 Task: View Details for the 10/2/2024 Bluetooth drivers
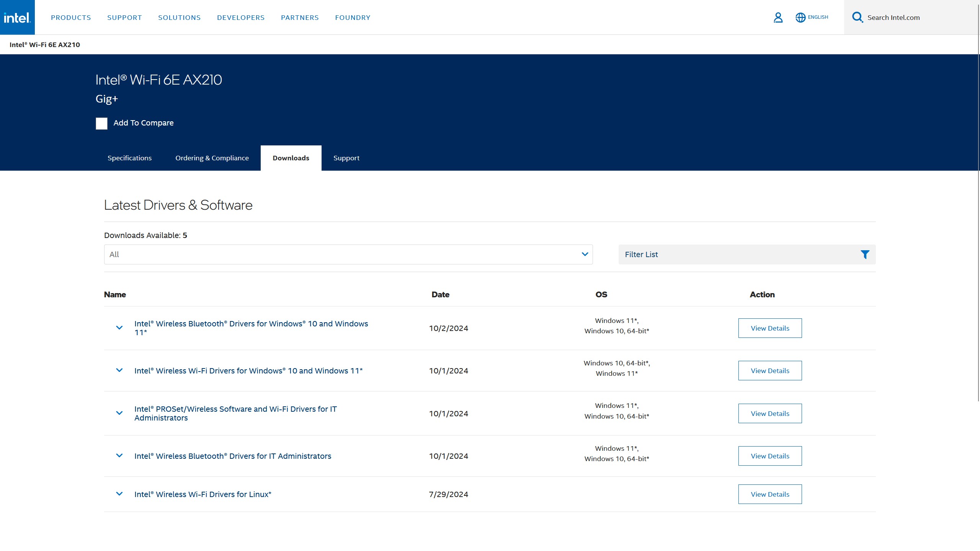pyautogui.click(x=770, y=328)
